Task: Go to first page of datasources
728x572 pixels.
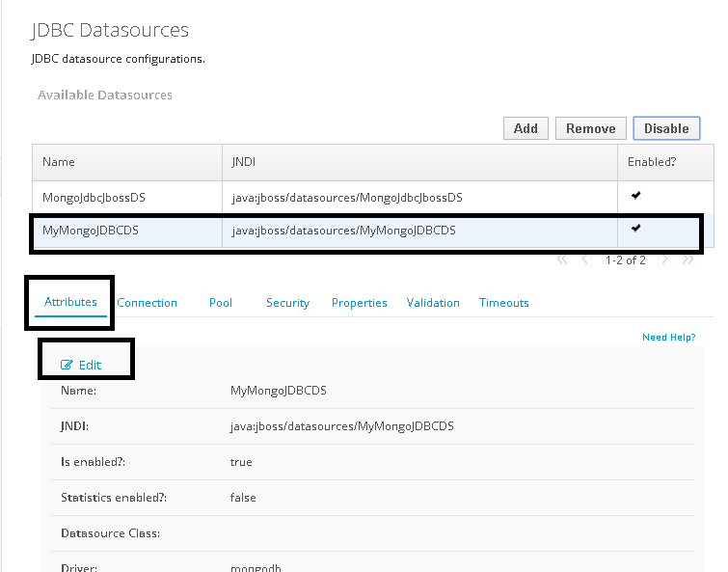Action: point(563,259)
